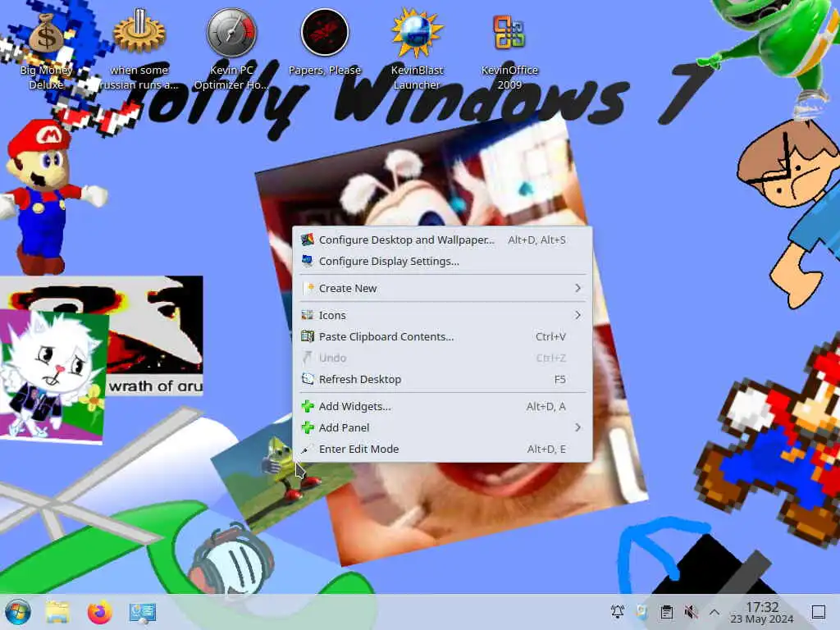Image resolution: width=840 pixels, height=630 pixels.
Task: Choose Add Widgets... from the menu
Action: (x=442, y=406)
